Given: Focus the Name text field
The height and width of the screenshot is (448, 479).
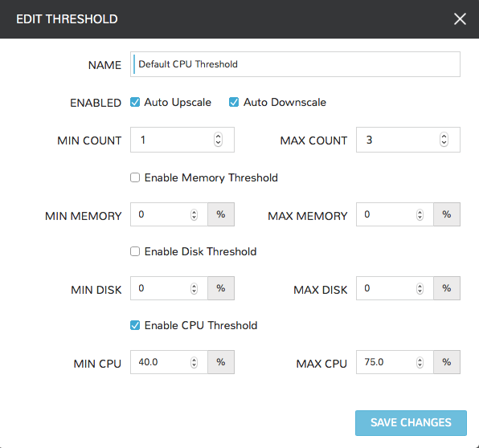Looking at the screenshot, I should point(295,64).
